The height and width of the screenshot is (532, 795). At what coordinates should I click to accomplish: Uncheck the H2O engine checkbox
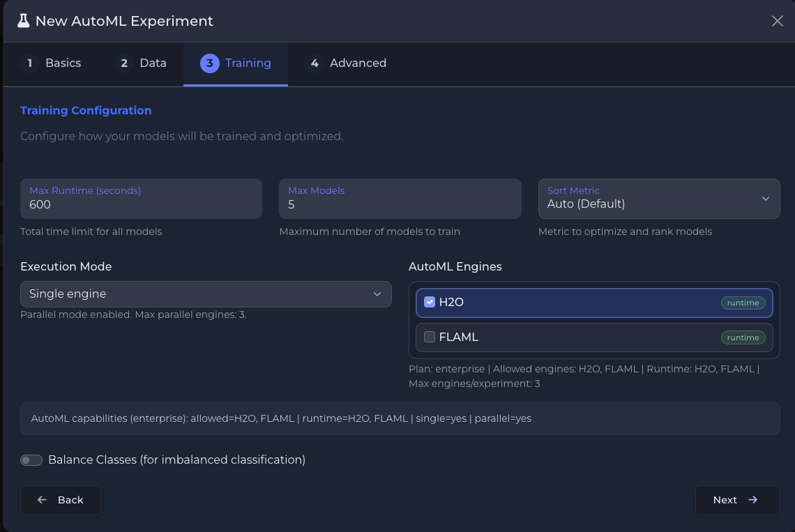click(x=430, y=303)
